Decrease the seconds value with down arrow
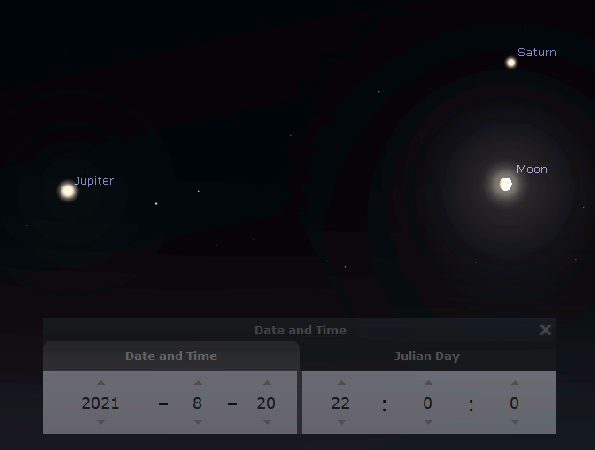The width and height of the screenshot is (595, 450). [515, 422]
